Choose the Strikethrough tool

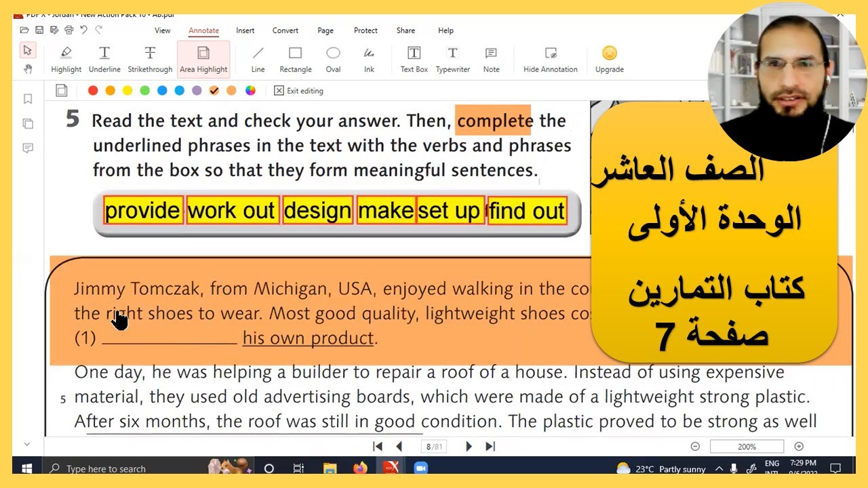click(x=150, y=59)
